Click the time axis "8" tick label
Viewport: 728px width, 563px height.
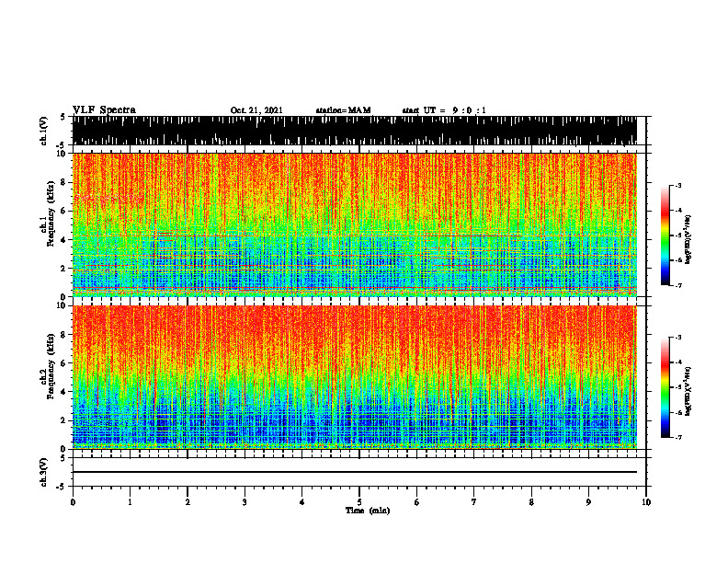pos(531,502)
